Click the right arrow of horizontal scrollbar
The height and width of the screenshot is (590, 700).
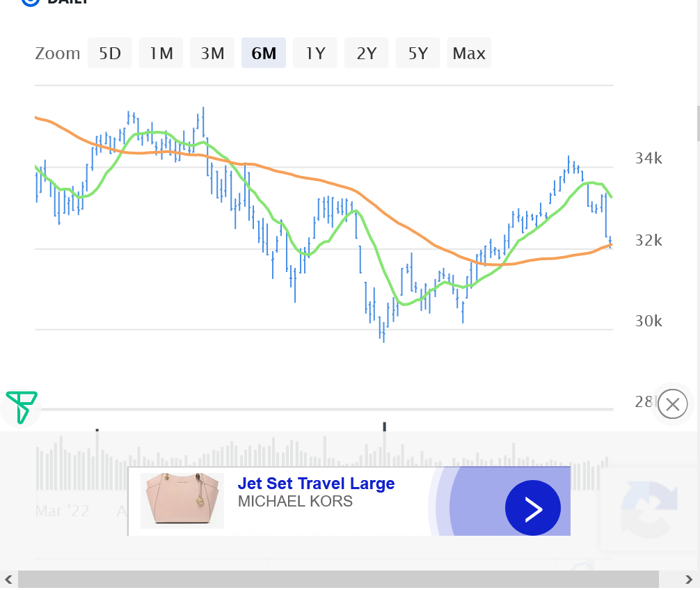tap(689, 580)
